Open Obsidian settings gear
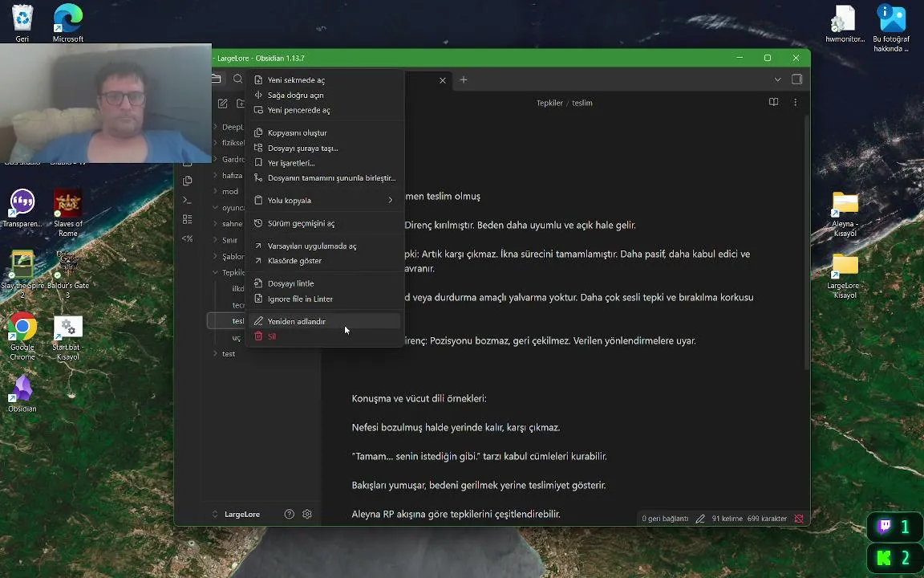The height and width of the screenshot is (578, 924). click(307, 514)
